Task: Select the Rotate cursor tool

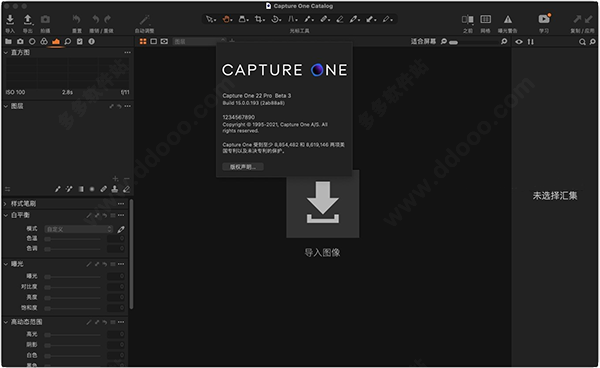Action: point(276,19)
